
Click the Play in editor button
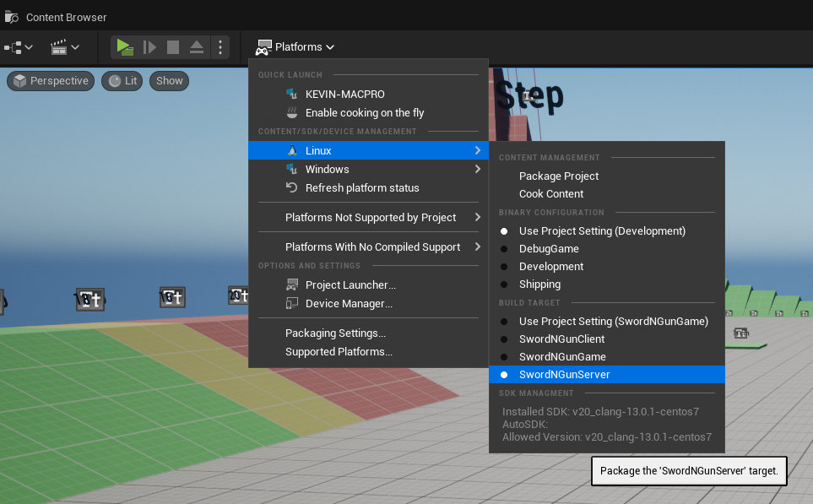click(x=125, y=47)
